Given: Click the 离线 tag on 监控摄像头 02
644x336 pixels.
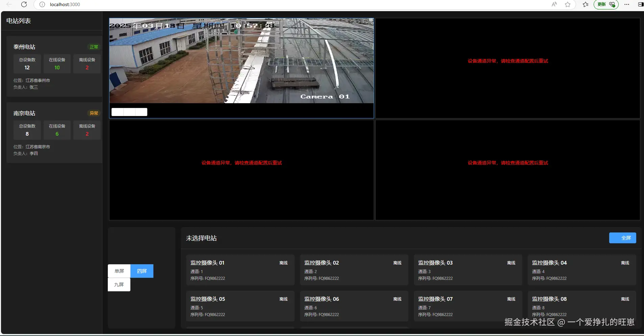Looking at the screenshot, I should (x=397, y=263).
